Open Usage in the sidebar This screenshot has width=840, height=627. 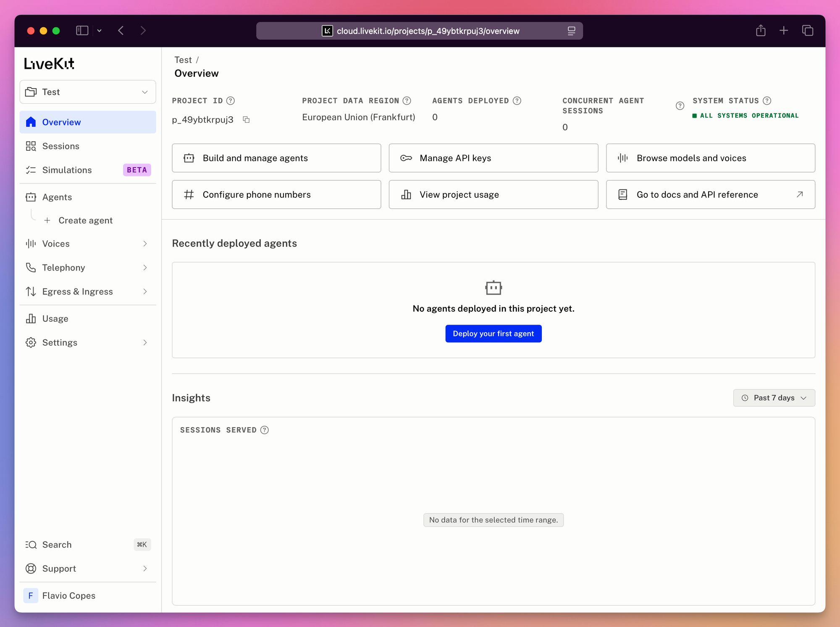tap(88, 319)
